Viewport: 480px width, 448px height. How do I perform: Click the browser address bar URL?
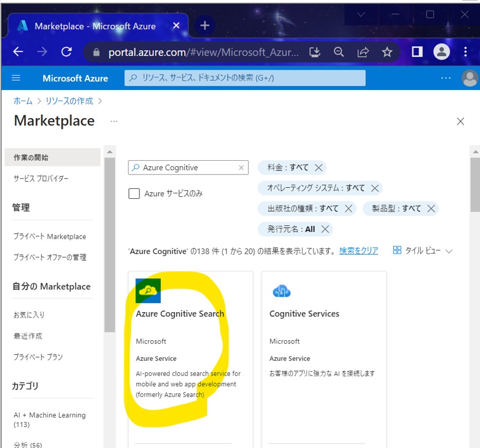click(x=204, y=52)
